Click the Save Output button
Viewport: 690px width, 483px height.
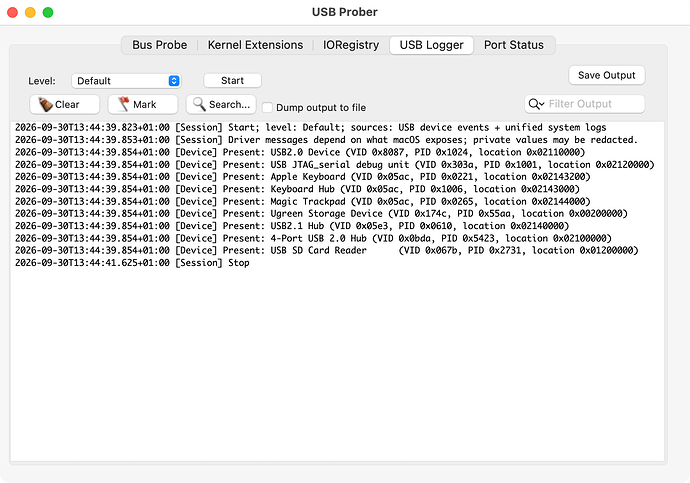pyautogui.click(x=606, y=75)
